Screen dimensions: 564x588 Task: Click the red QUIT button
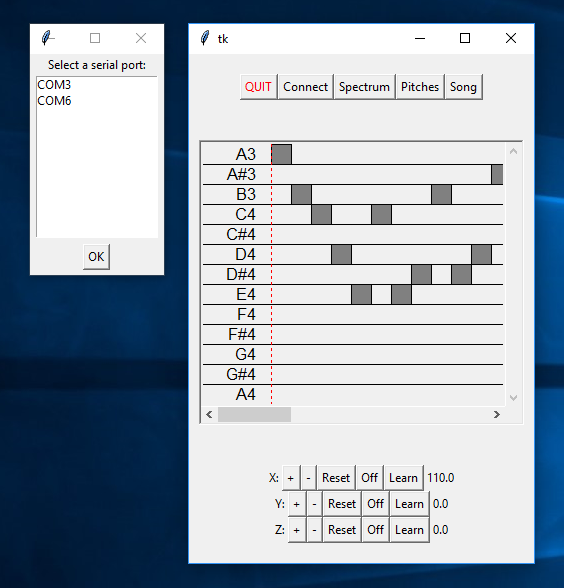click(258, 87)
